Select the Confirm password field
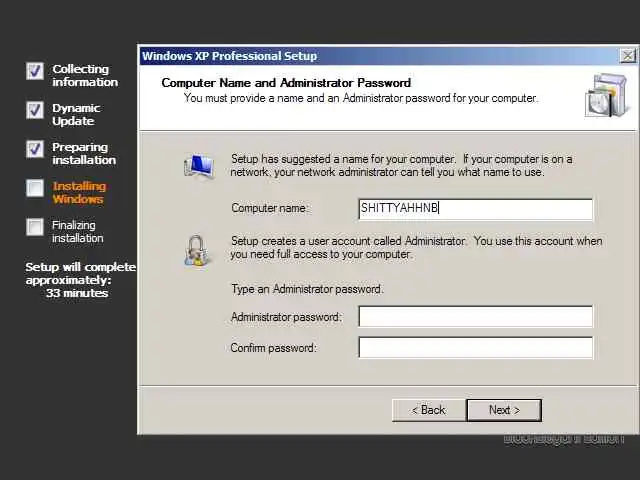640x480 pixels. [x=476, y=347]
